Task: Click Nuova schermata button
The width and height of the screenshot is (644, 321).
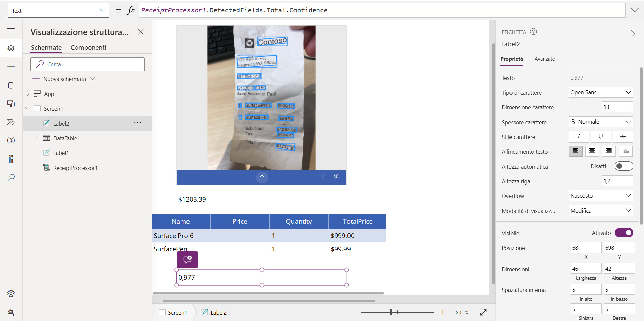Action: tap(64, 79)
